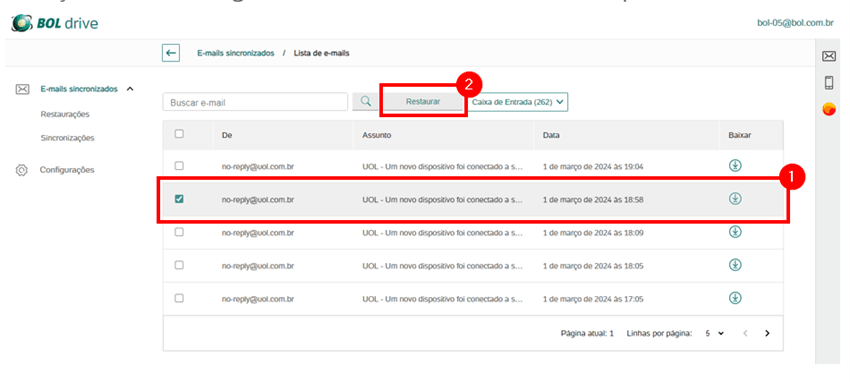The height and width of the screenshot is (382, 850).
Task: Check the email row dated 18:09
Action: point(179,232)
